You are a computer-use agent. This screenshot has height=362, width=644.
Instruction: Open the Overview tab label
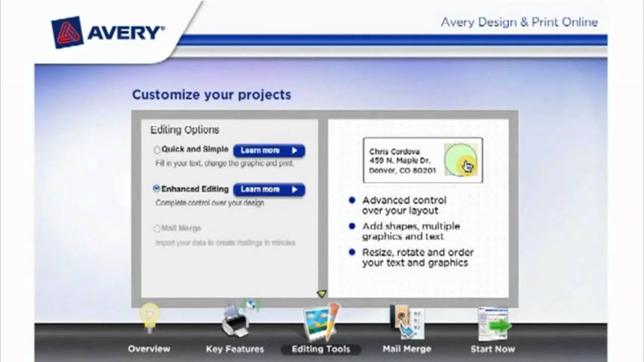(x=149, y=349)
